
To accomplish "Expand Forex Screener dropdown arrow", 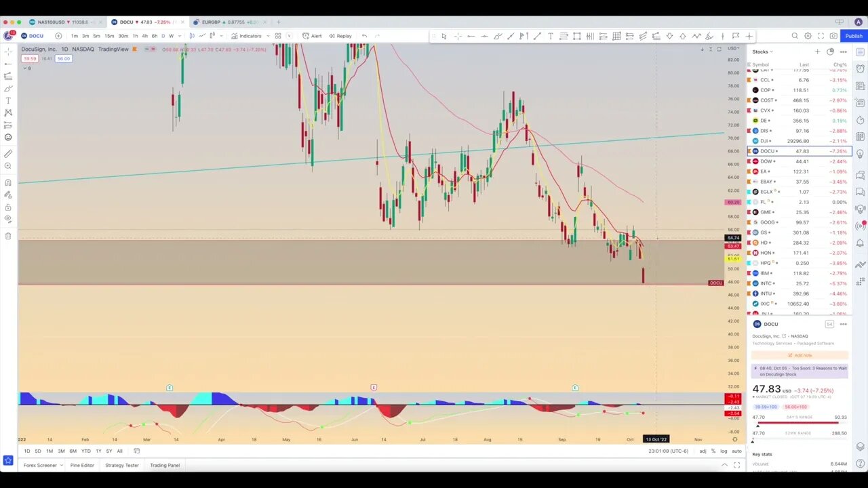I will coord(60,465).
